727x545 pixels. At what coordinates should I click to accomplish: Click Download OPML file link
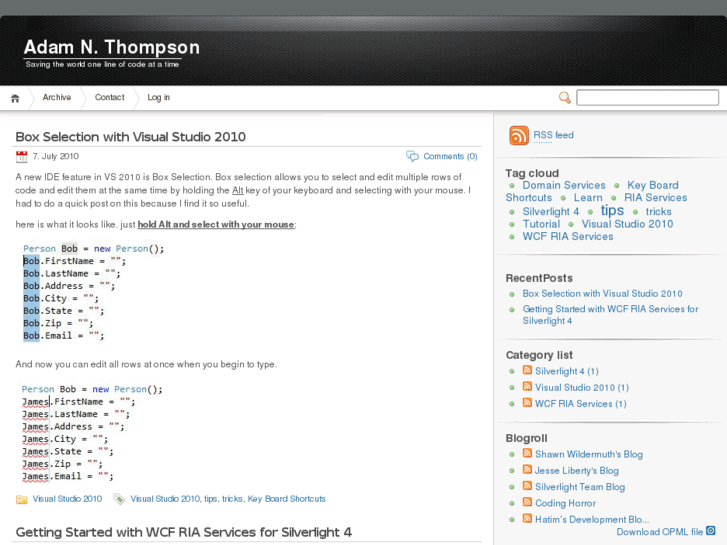[659, 532]
